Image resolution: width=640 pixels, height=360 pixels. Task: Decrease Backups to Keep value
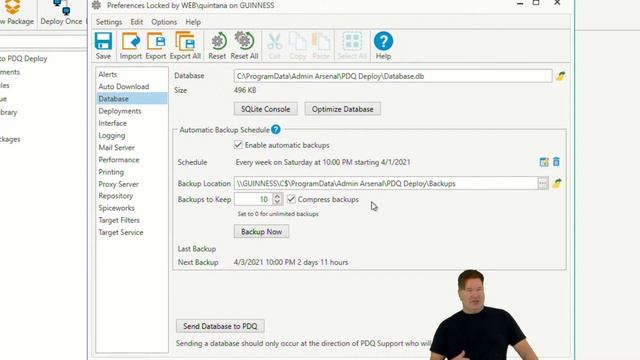[x=278, y=202]
